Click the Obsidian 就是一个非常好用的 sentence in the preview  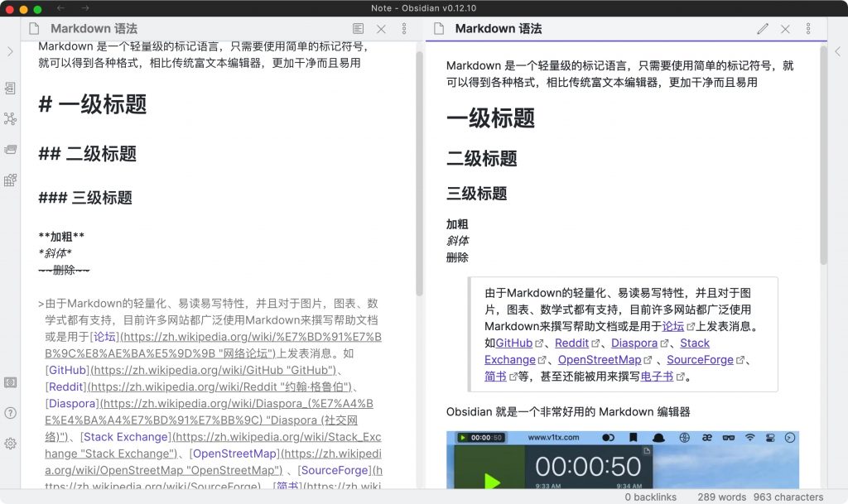coord(568,411)
